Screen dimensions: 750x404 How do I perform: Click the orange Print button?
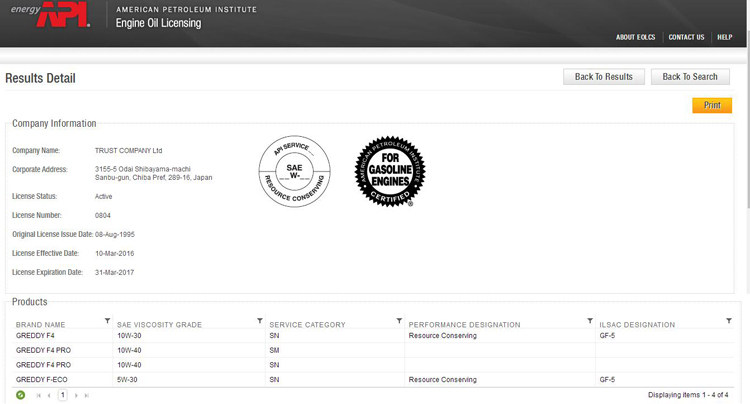pos(712,105)
